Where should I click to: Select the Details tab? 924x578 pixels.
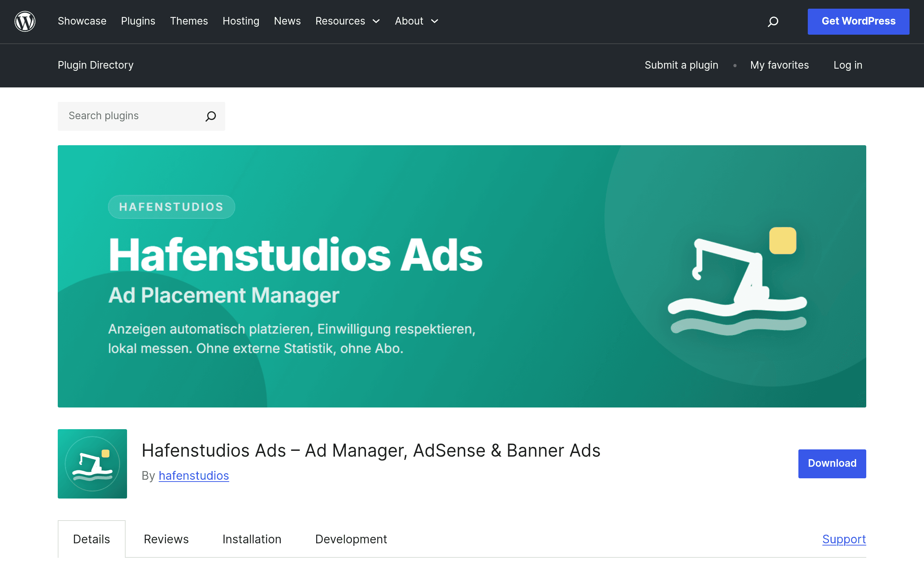click(91, 539)
